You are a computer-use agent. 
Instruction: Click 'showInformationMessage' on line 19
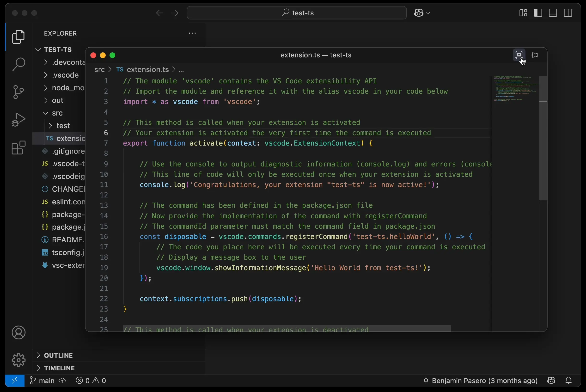tap(260, 268)
